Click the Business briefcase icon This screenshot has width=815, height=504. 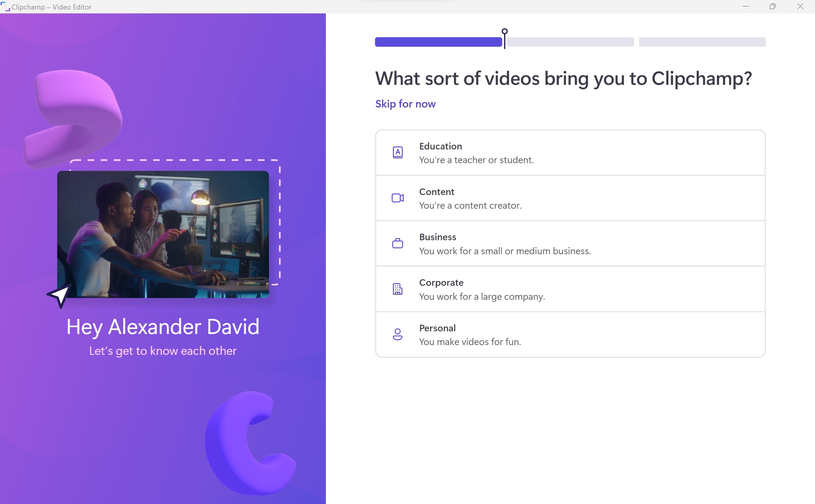point(397,243)
